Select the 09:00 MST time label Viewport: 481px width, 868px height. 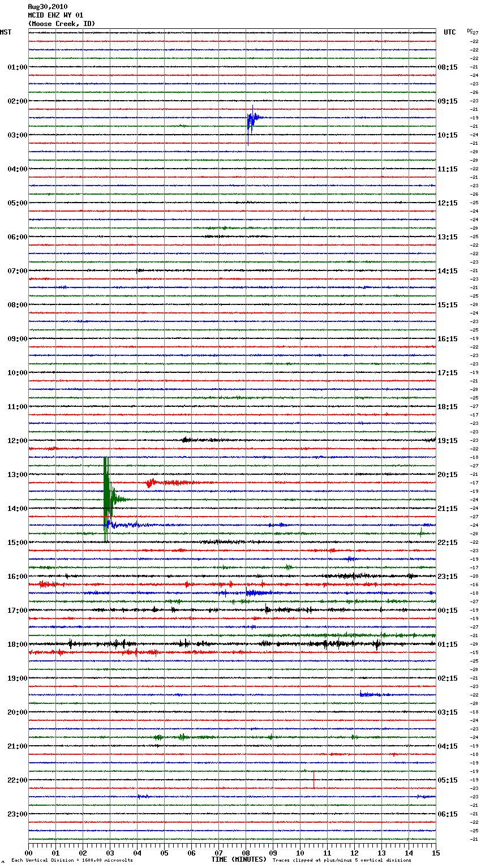(17, 338)
